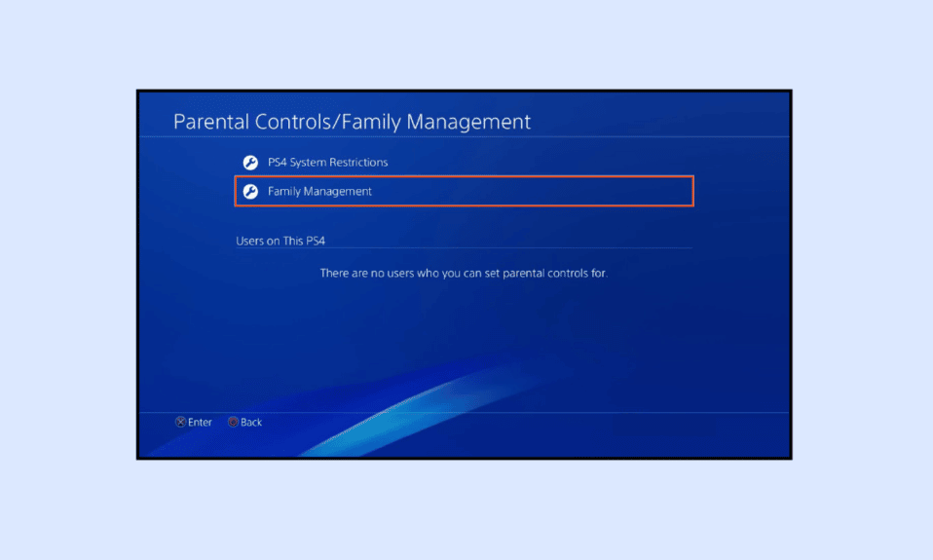
Task: Click the wrench icon beside Family Management
Action: click(x=250, y=191)
